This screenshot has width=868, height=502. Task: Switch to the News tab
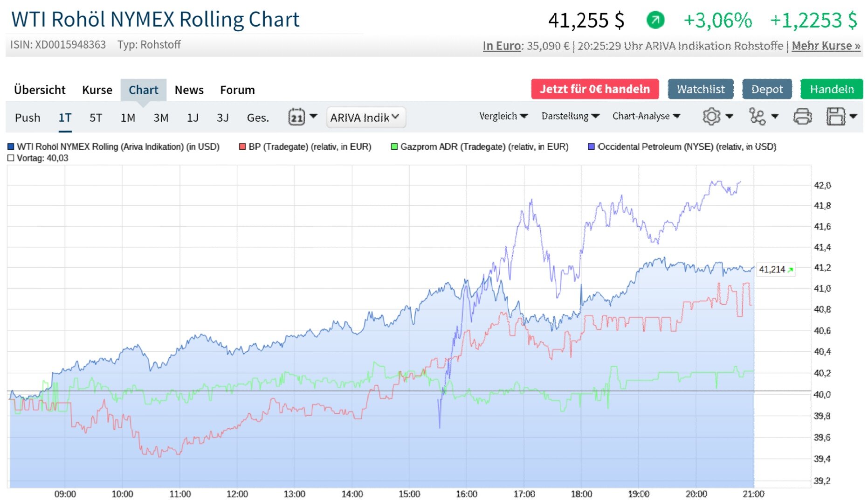[189, 90]
